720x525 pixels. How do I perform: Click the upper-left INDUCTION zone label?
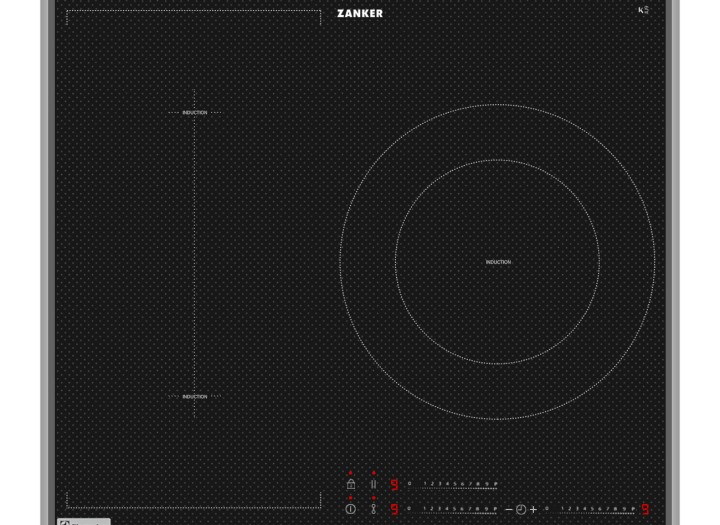(195, 113)
